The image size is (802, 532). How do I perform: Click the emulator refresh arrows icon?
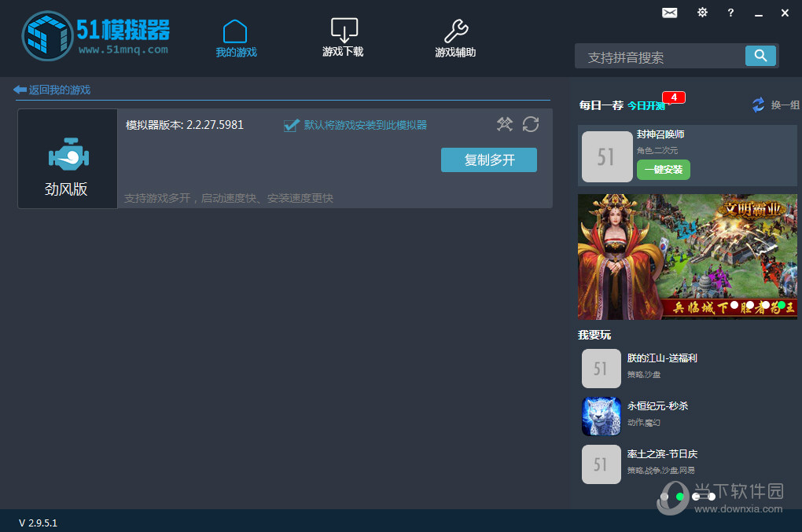pos(531,124)
